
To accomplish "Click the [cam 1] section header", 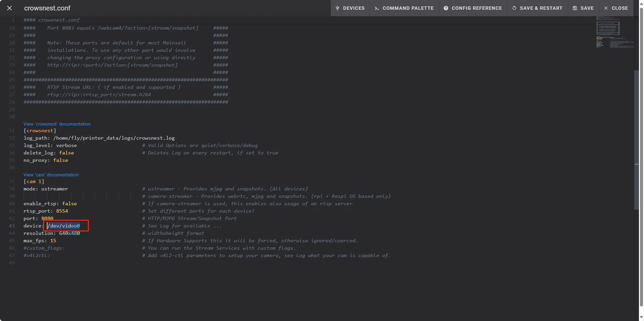I will [34, 181].
